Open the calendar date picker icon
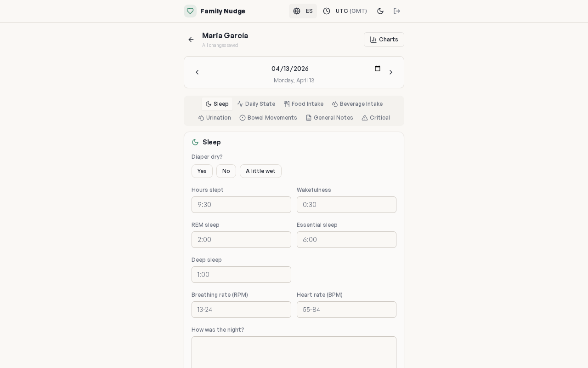The width and height of the screenshot is (588, 368). coord(378,69)
